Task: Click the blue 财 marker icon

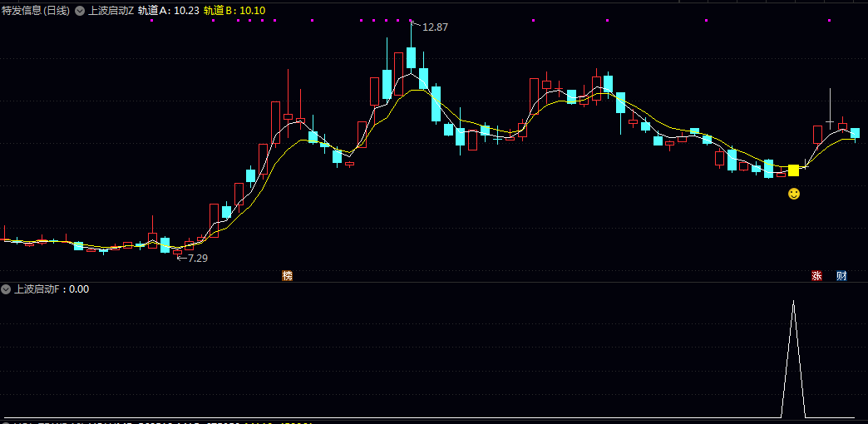Action: pos(841,276)
